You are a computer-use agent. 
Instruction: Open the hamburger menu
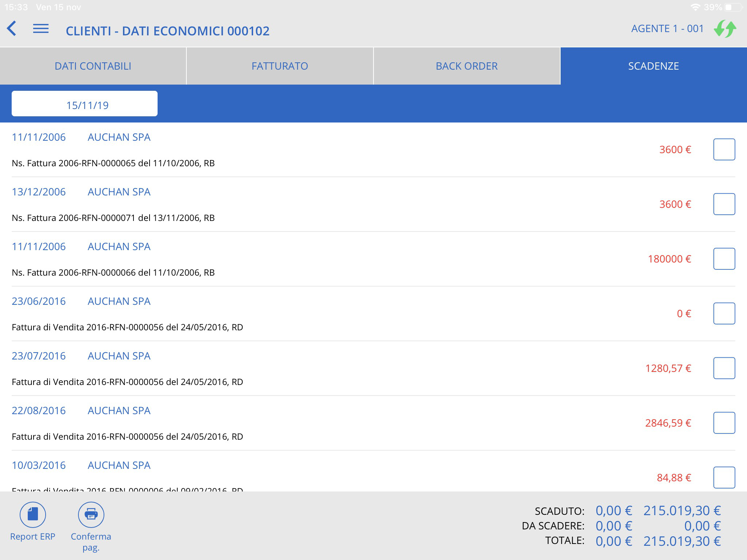[x=40, y=29]
